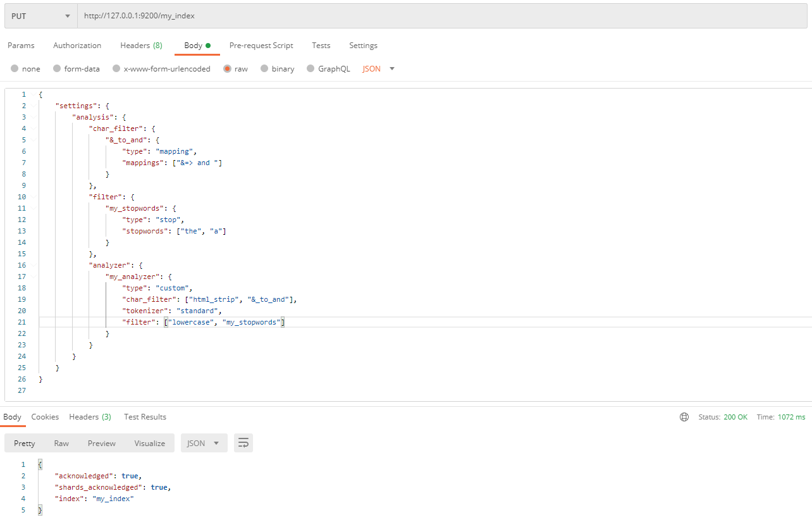The image size is (812, 522).
Task: Click the "filter": lowercase line 21
Action: [204, 322]
